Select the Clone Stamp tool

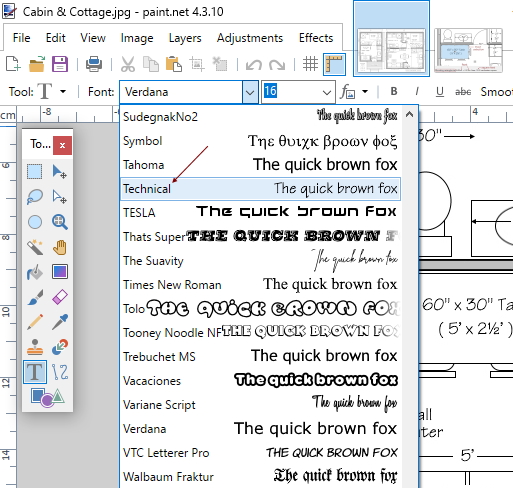[x=35, y=347]
